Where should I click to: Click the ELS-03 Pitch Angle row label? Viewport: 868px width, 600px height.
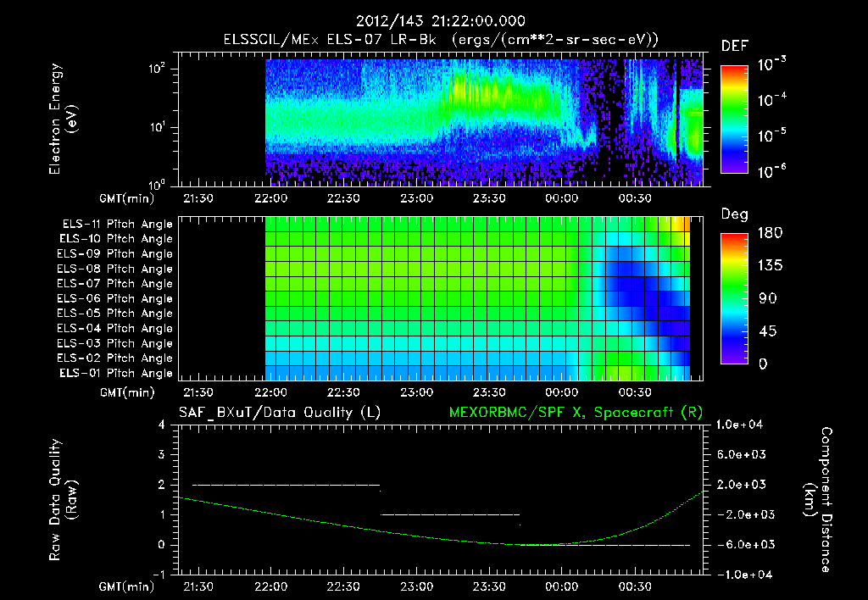tap(115, 343)
